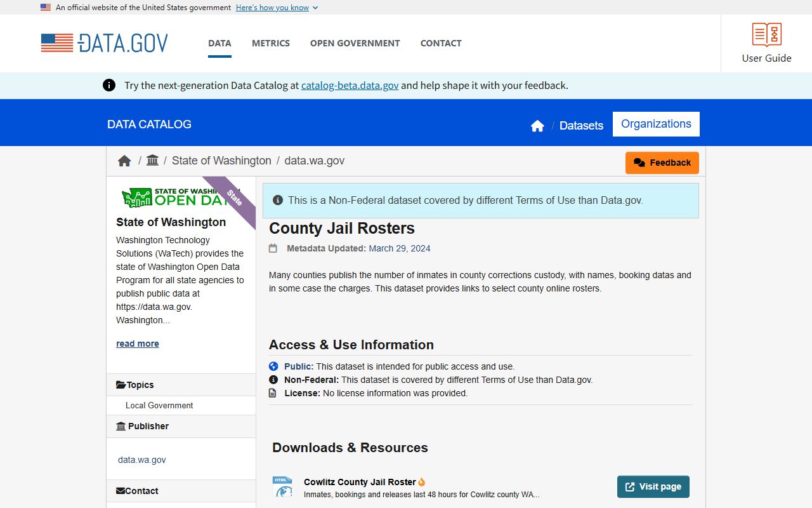The image size is (812, 508).
Task: Select the DATA navigation tab
Action: coord(219,43)
